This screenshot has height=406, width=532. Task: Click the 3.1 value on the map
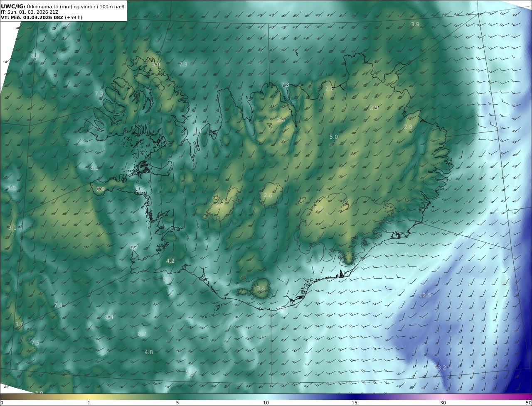12,228
